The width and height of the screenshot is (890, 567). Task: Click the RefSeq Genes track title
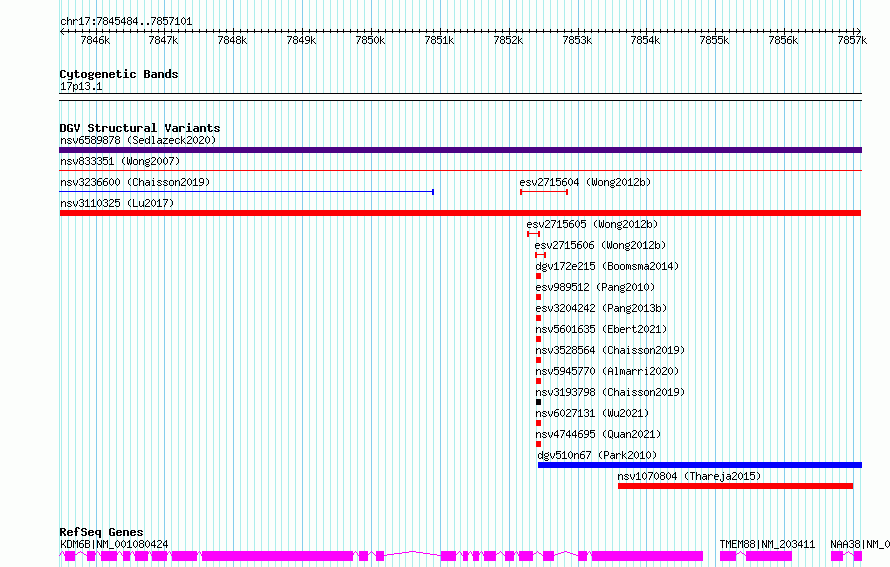[101, 532]
